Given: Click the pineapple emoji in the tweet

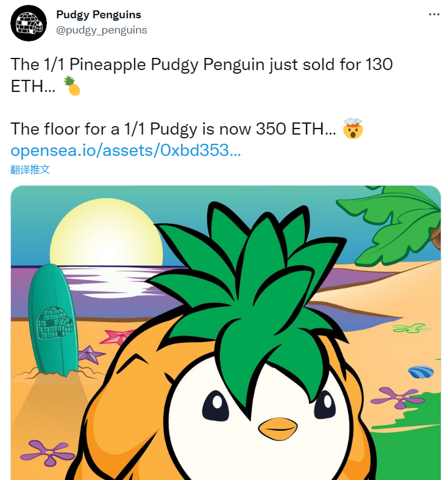Looking at the screenshot, I should tap(72, 86).
